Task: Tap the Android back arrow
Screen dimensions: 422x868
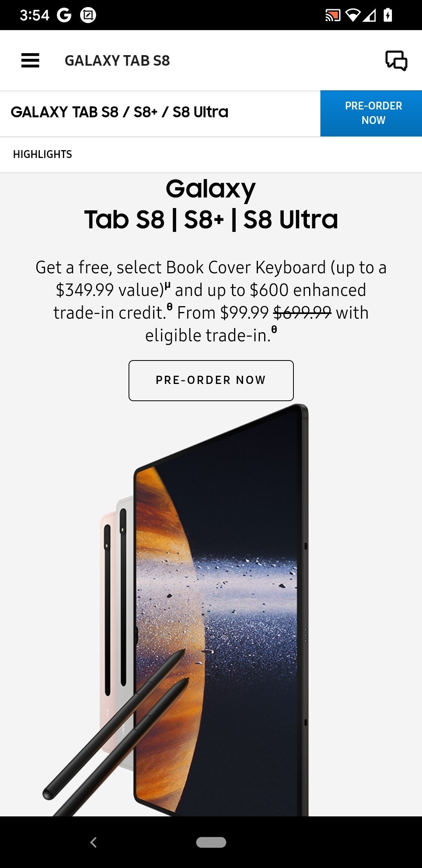Action: [x=93, y=842]
